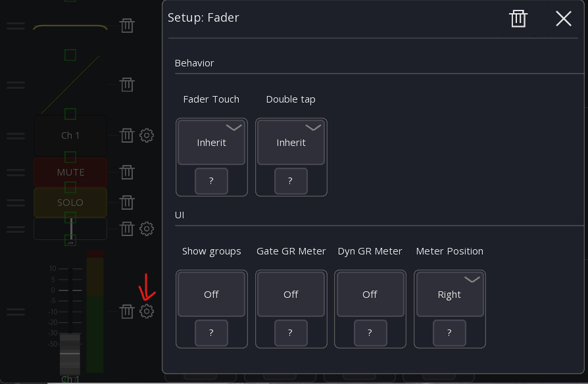Click help button under Show groups
This screenshot has height=384, width=588.
pos(211,333)
